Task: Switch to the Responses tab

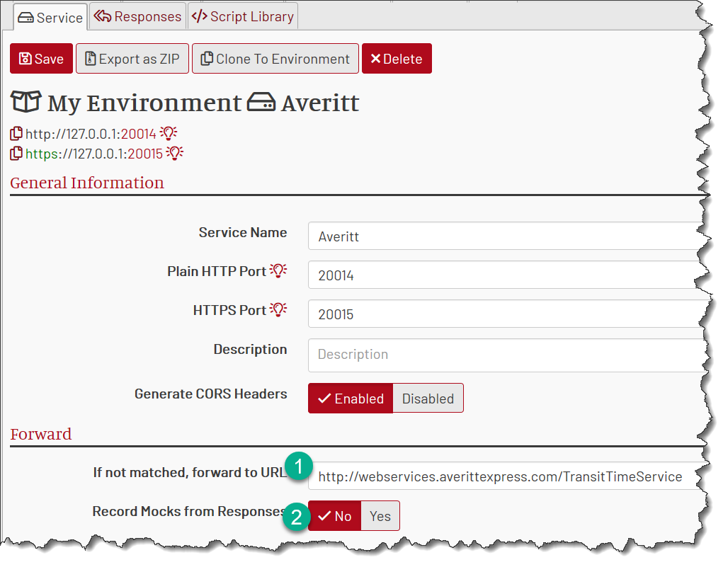Action: click(137, 16)
